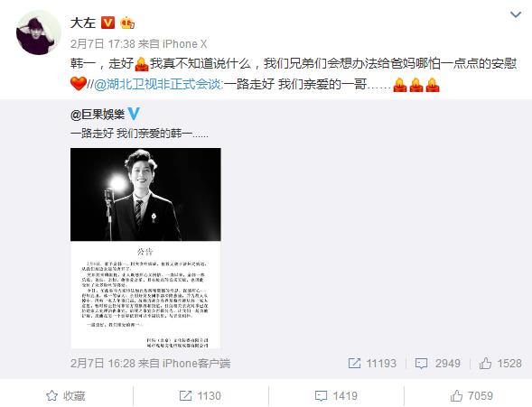Repost this post with 1130 reposts
The image size is (532, 407).
point(201,395)
